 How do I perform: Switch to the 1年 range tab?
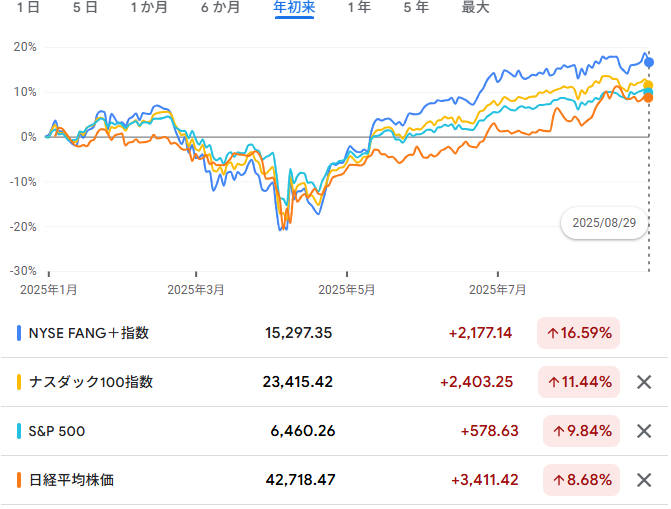(x=359, y=7)
